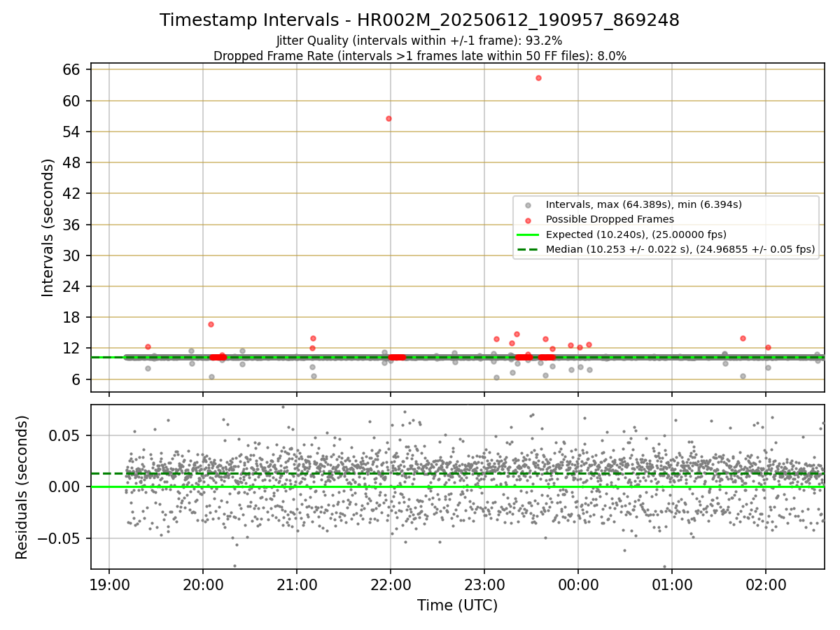This screenshot has width=840, height=630.
Task: Select the red outlier point near 56 seconds
Action: 388,118
